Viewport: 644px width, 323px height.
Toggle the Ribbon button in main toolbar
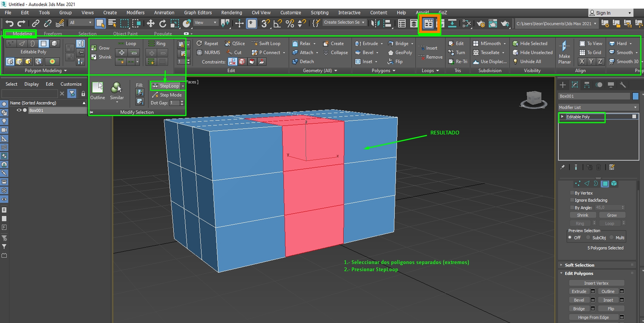coord(428,24)
